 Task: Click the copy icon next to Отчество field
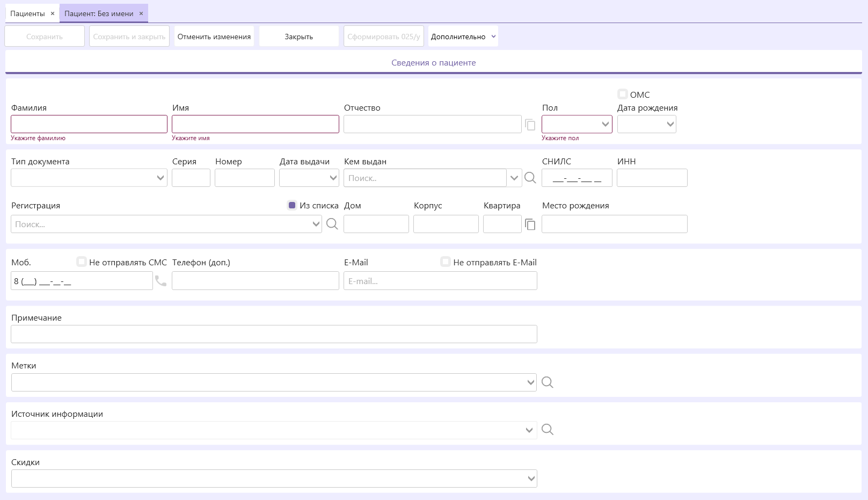[x=530, y=125]
